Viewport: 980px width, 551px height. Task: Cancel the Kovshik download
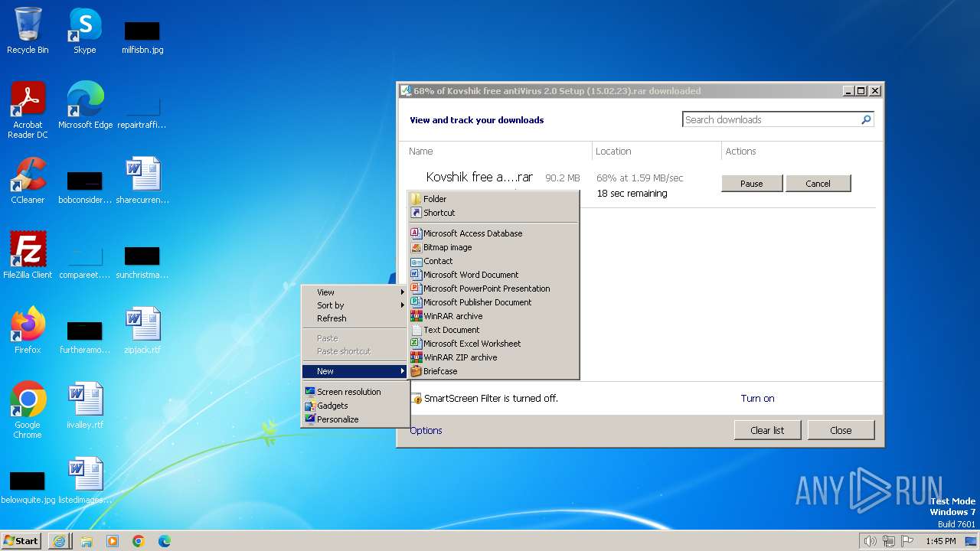[818, 184]
